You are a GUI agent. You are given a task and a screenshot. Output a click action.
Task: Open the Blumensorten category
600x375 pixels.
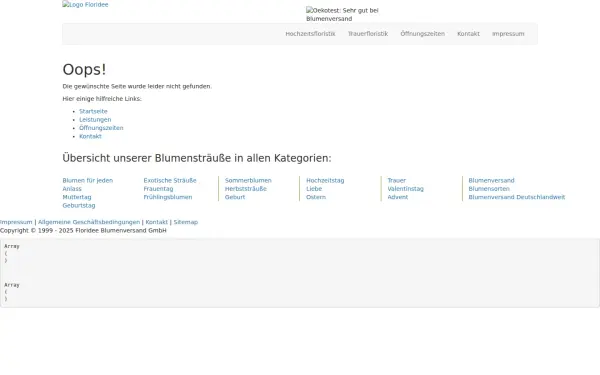pyautogui.click(x=489, y=189)
